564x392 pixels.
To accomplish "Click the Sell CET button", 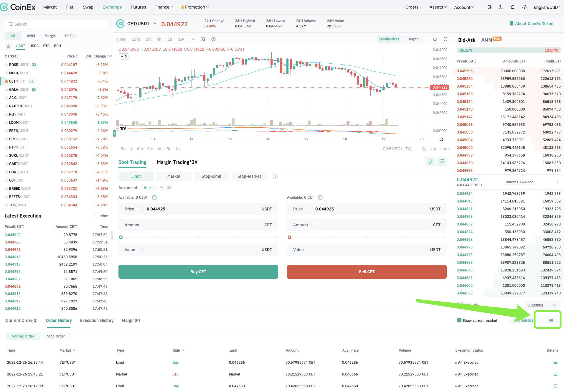I will (367, 272).
